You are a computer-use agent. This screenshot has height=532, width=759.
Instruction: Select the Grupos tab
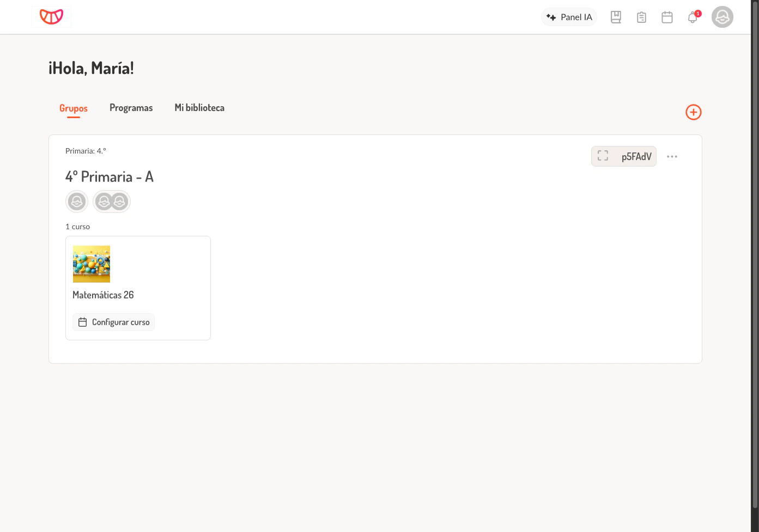[73, 108]
